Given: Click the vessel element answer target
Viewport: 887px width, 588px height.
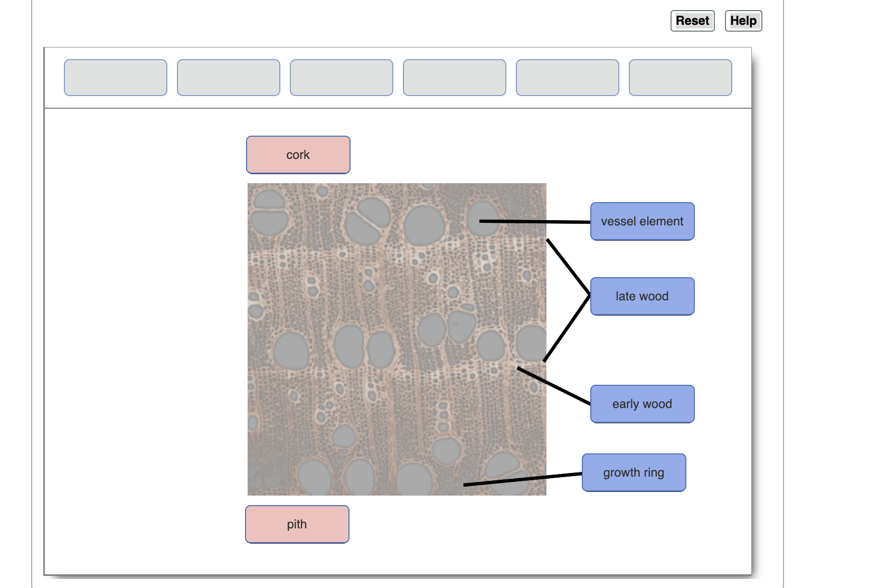Looking at the screenshot, I should pyautogui.click(x=642, y=221).
